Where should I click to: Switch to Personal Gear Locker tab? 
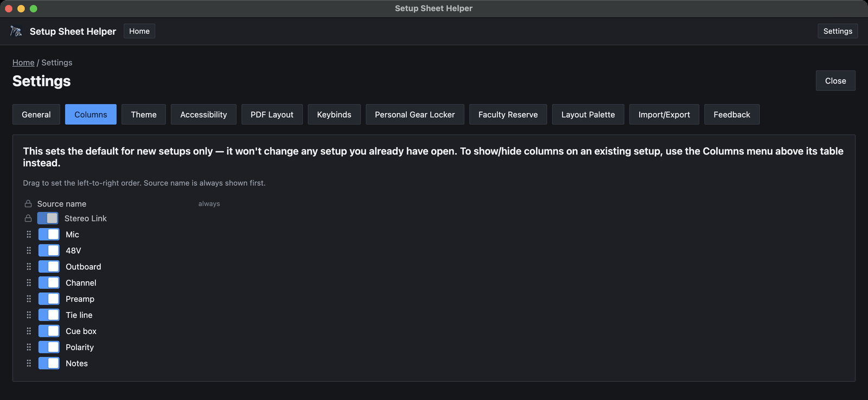click(415, 114)
